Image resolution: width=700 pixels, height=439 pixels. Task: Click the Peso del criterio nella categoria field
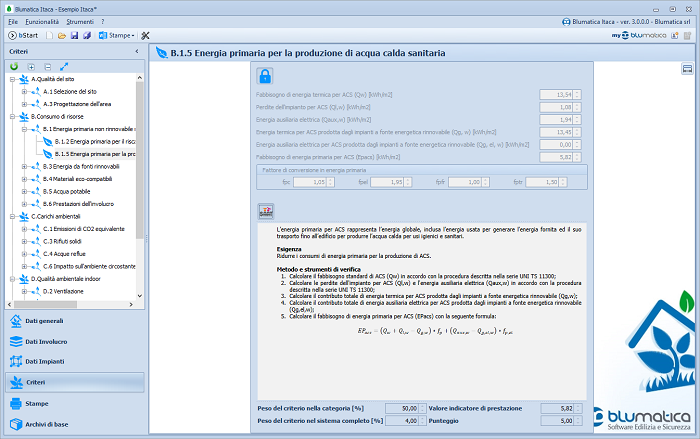[401, 408]
